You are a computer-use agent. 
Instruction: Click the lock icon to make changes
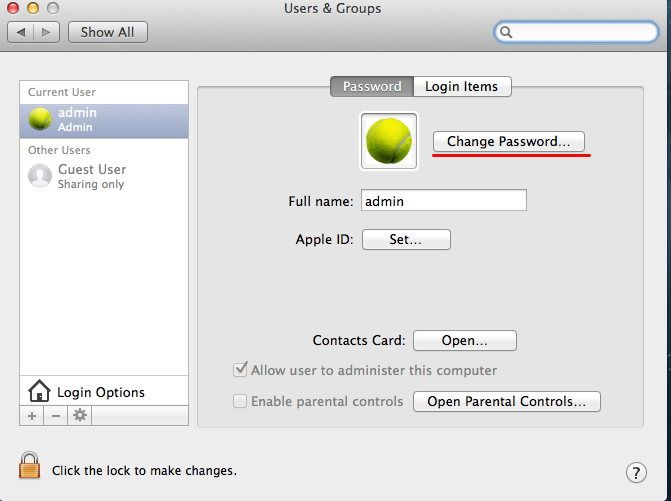pyautogui.click(x=28, y=466)
